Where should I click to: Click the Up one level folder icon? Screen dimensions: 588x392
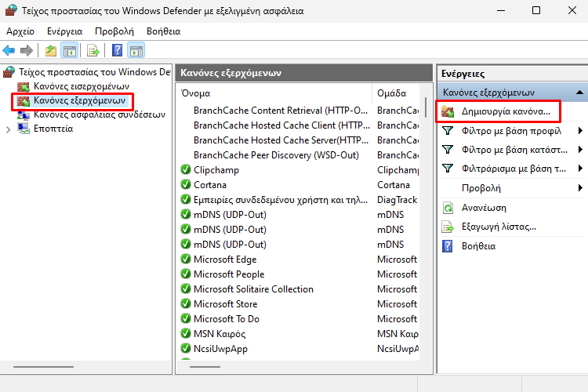coord(51,50)
